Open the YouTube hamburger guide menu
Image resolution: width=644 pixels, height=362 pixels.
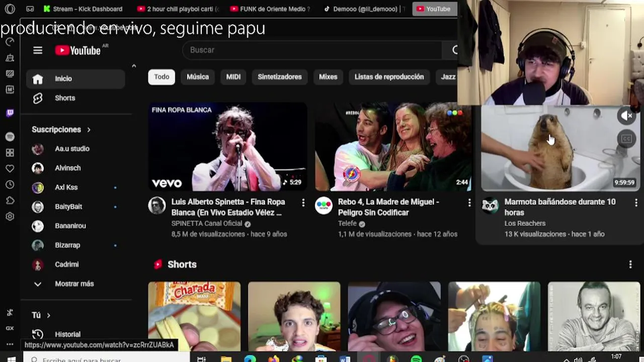click(x=38, y=50)
